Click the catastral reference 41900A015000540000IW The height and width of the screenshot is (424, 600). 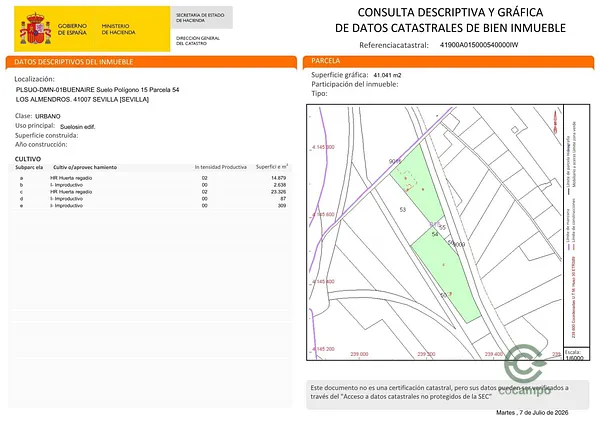(x=479, y=45)
